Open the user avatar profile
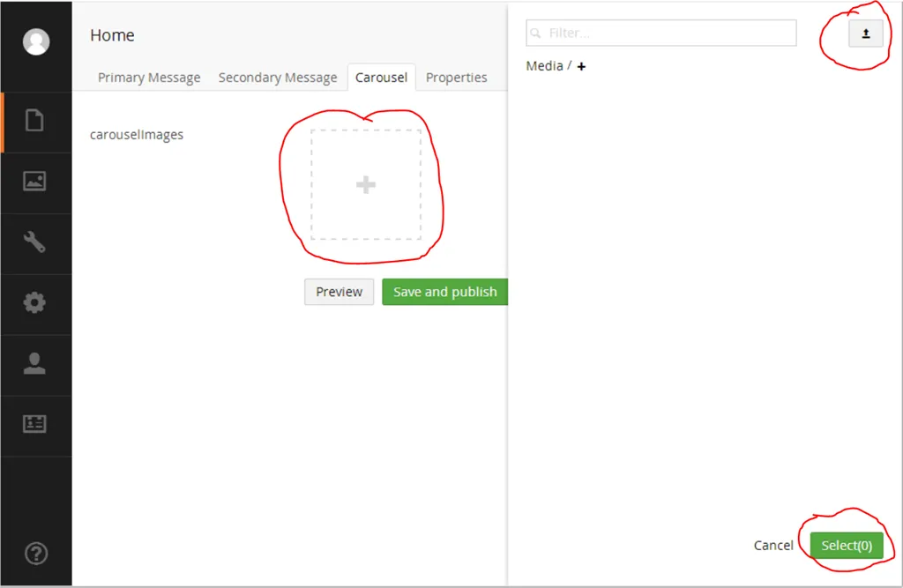 36,41
